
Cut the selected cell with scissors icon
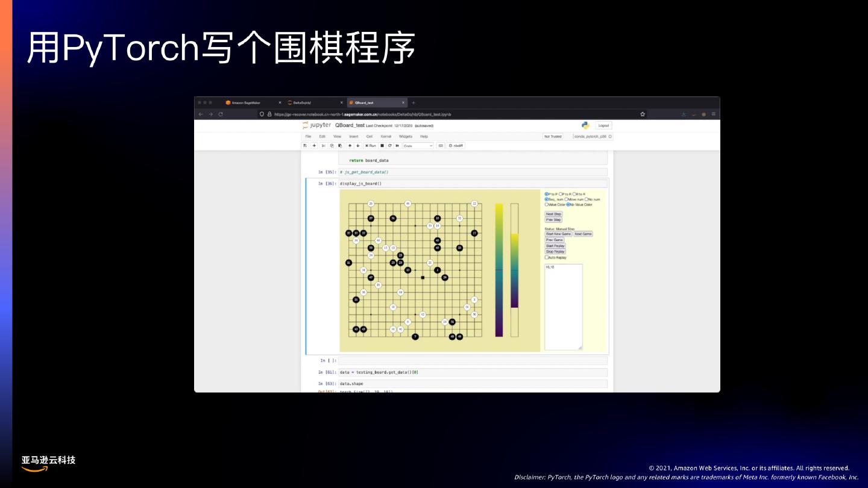coord(323,146)
